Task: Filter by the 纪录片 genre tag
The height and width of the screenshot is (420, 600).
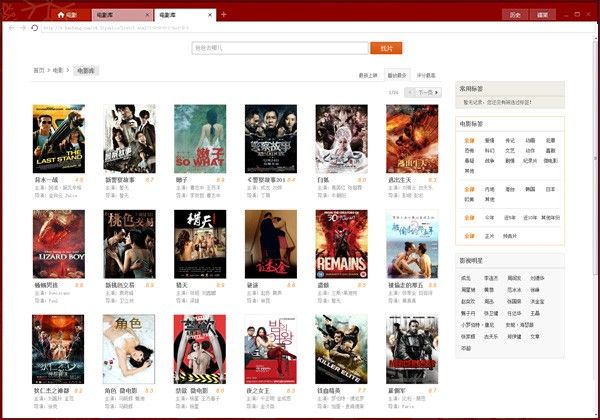Action: [530, 161]
